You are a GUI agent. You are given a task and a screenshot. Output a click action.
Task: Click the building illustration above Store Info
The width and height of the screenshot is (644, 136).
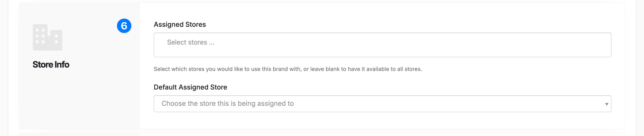click(x=47, y=38)
